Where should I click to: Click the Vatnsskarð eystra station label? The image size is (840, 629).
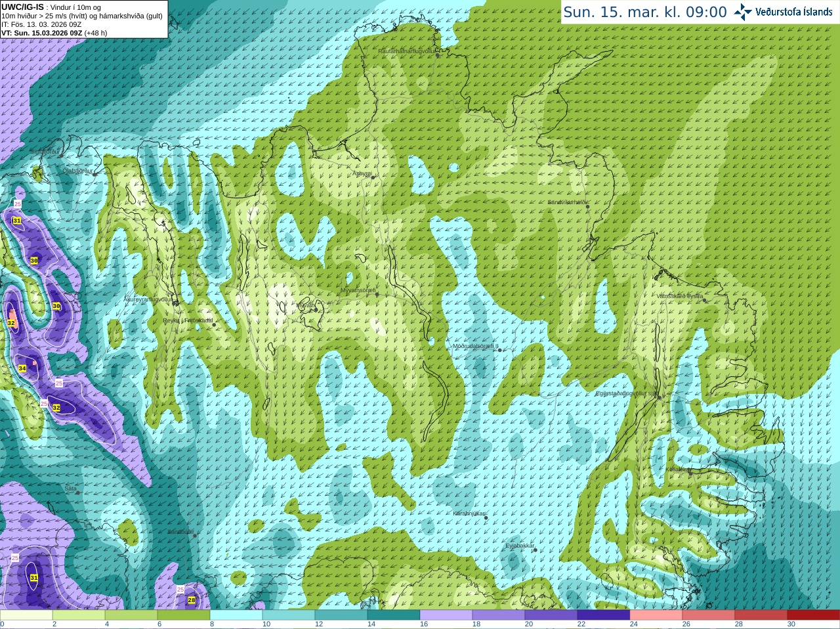(x=680, y=296)
